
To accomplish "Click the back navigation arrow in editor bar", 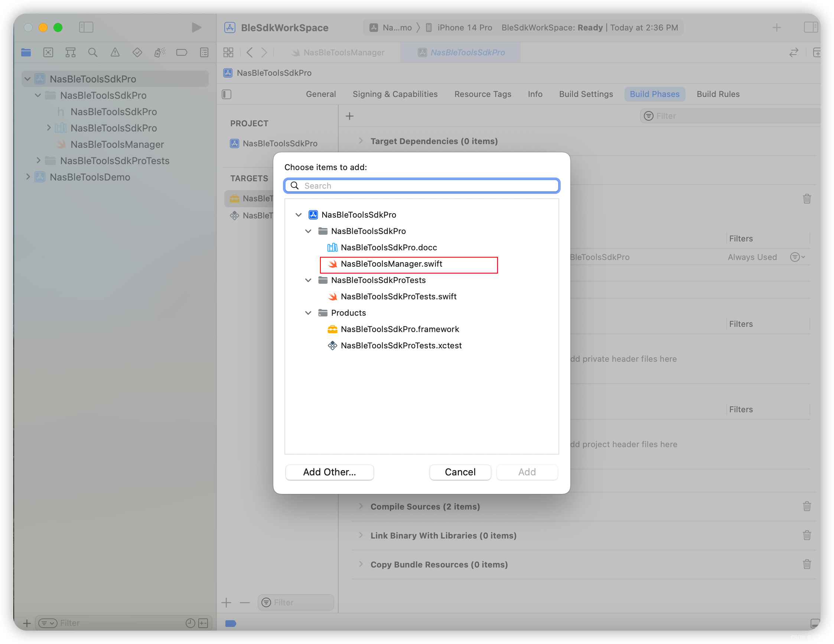I will [250, 52].
